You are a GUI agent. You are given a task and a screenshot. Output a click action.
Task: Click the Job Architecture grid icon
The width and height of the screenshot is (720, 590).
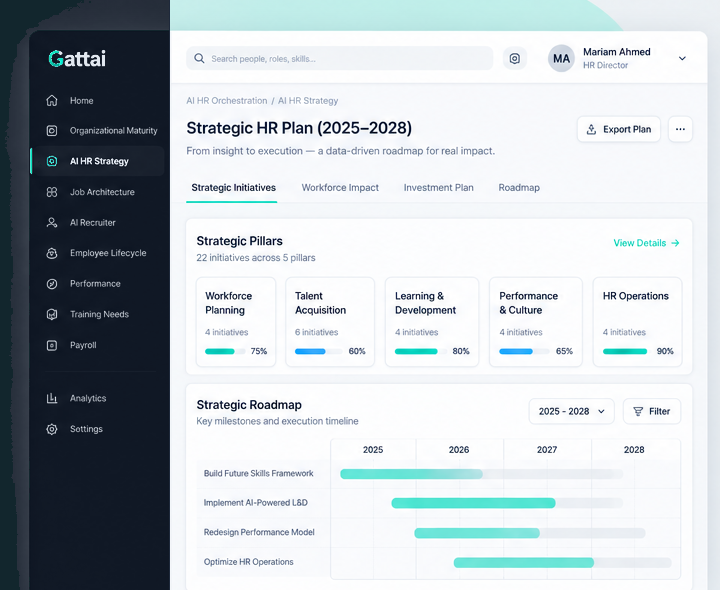pos(52,192)
